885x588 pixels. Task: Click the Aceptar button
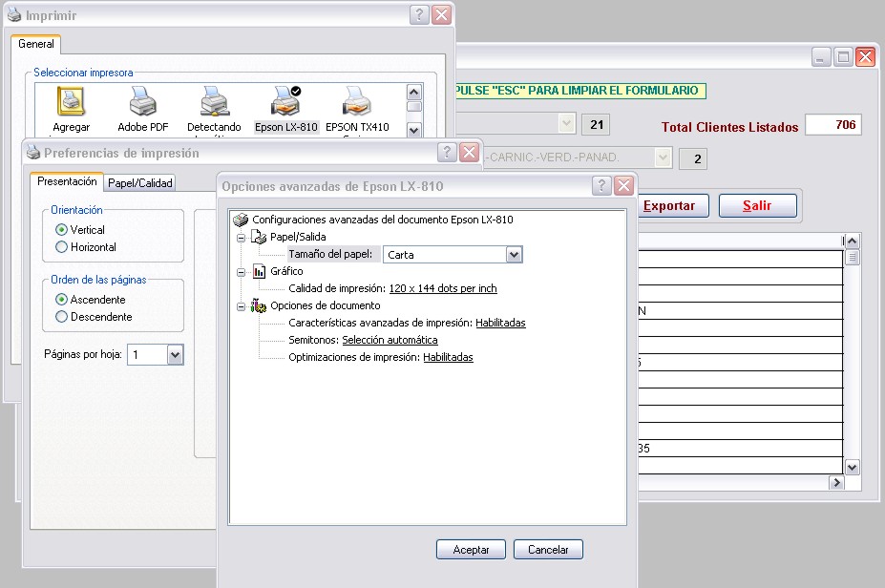point(471,550)
